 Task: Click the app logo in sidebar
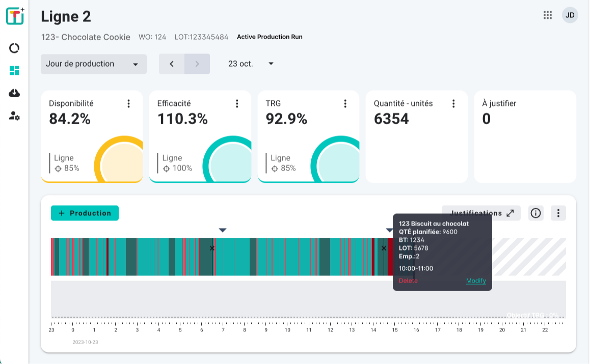pos(15,16)
